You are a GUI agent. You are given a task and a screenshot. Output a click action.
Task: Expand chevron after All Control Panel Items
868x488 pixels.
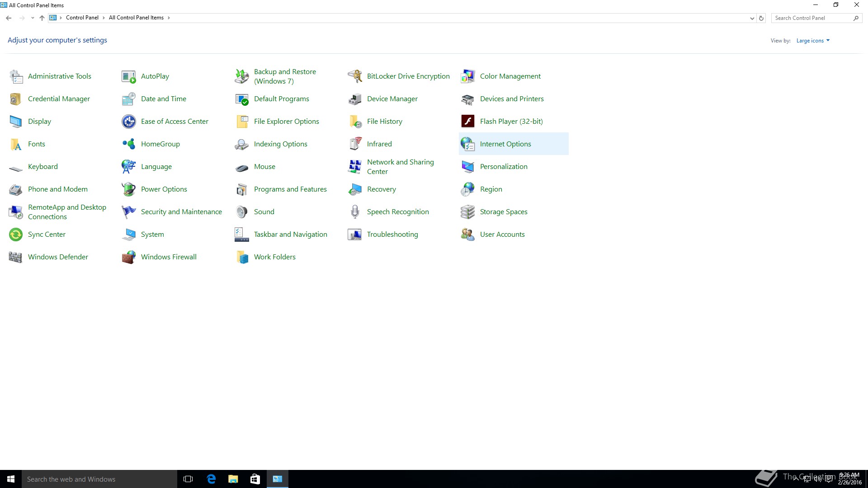pyautogui.click(x=169, y=18)
